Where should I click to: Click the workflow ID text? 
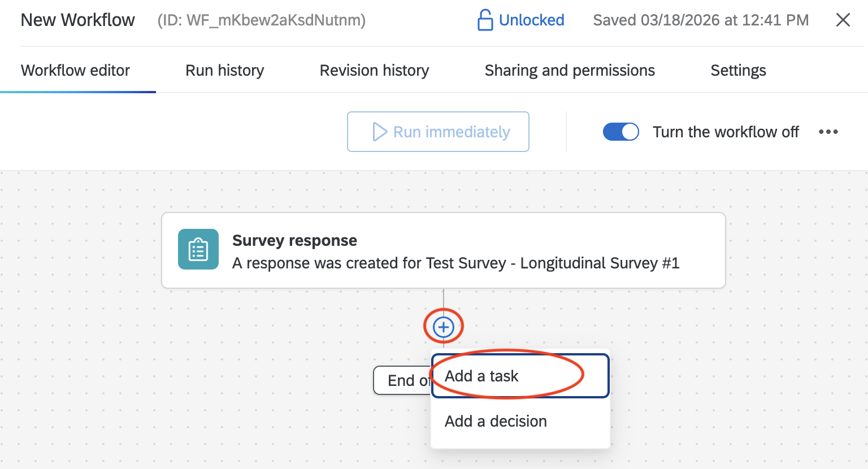click(x=261, y=21)
